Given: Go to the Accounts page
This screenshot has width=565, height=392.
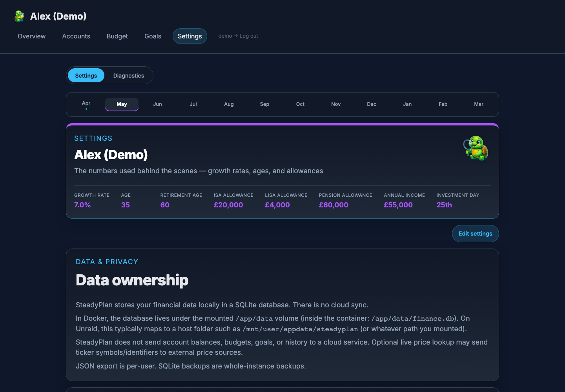Looking at the screenshot, I should (x=76, y=36).
